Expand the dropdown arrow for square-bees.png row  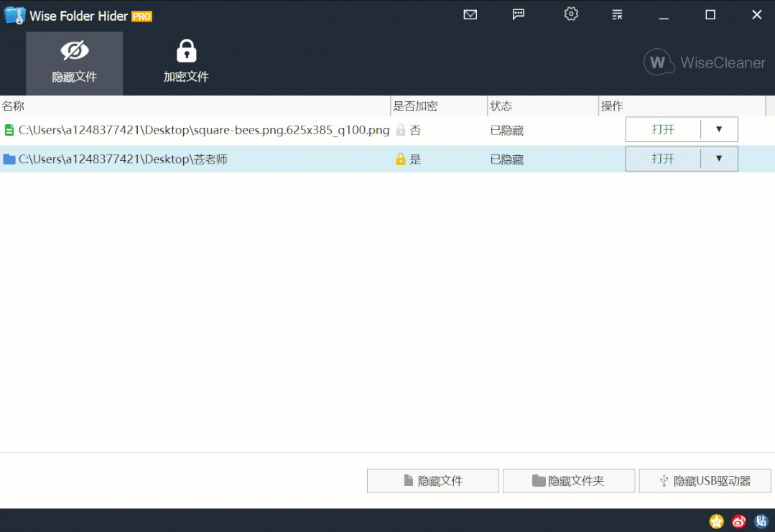[719, 130]
